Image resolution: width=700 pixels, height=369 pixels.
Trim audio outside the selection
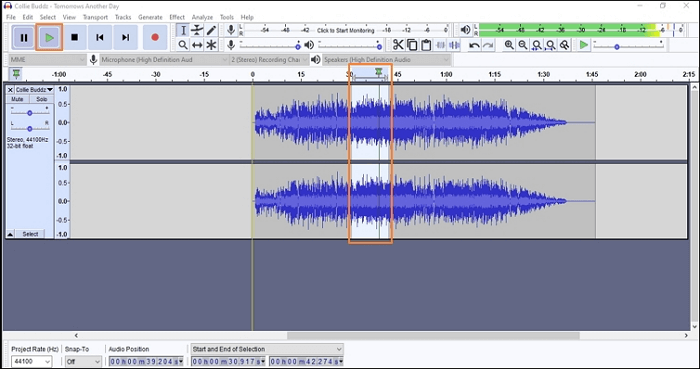[x=441, y=45]
